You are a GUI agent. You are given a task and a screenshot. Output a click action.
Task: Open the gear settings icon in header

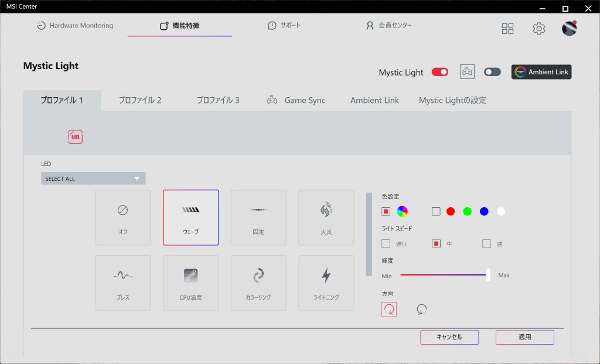click(538, 29)
